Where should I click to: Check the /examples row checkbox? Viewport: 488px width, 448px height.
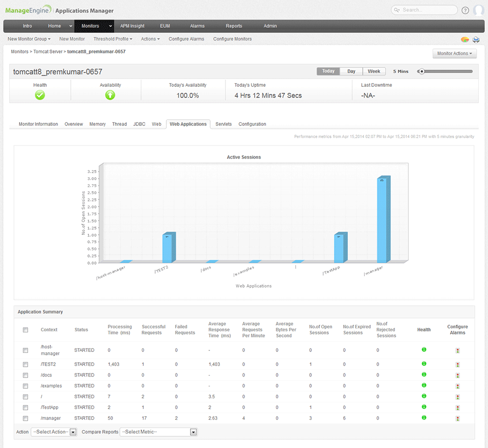click(x=26, y=386)
